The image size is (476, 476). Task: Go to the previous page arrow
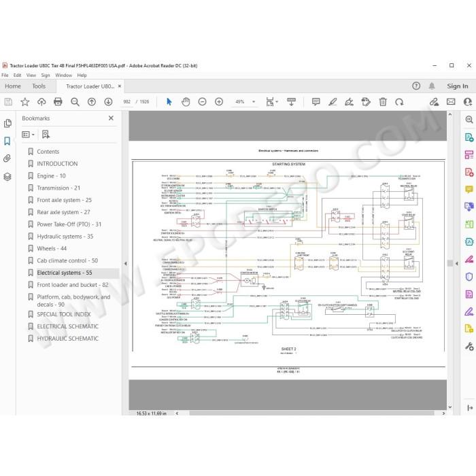[92, 102]
